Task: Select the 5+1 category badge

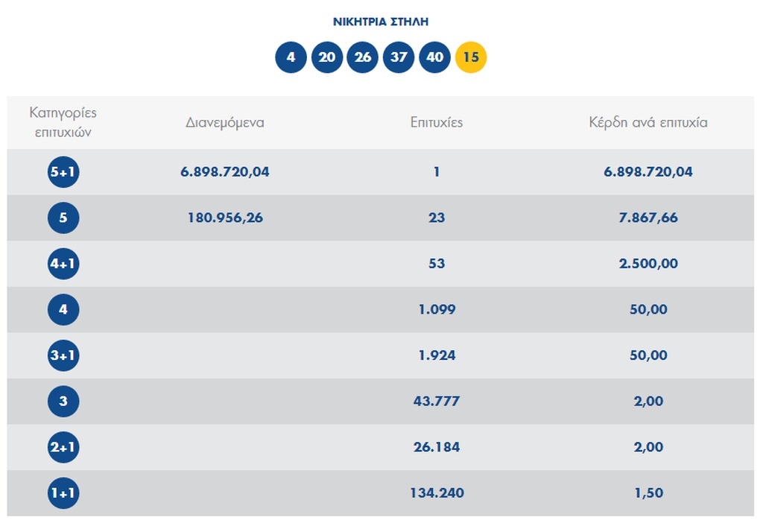Action: coord(63,172)
